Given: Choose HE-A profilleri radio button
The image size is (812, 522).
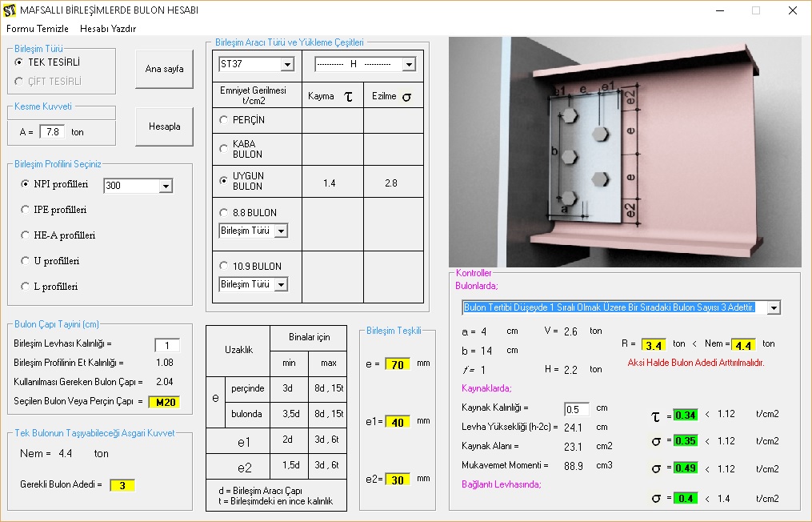Looking at the screenshot, I should [25, 235].
